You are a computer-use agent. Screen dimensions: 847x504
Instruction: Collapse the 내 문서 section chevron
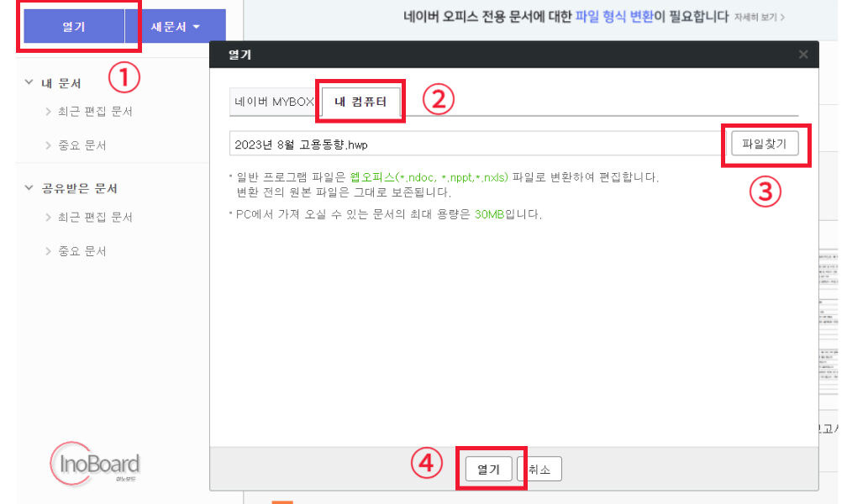pyautogui.click(x=29, y=82)
